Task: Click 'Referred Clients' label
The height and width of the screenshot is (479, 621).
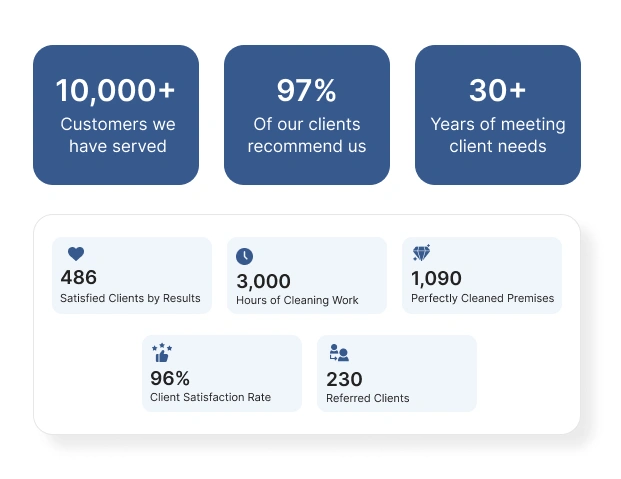Action: click(x=368, y=398)
